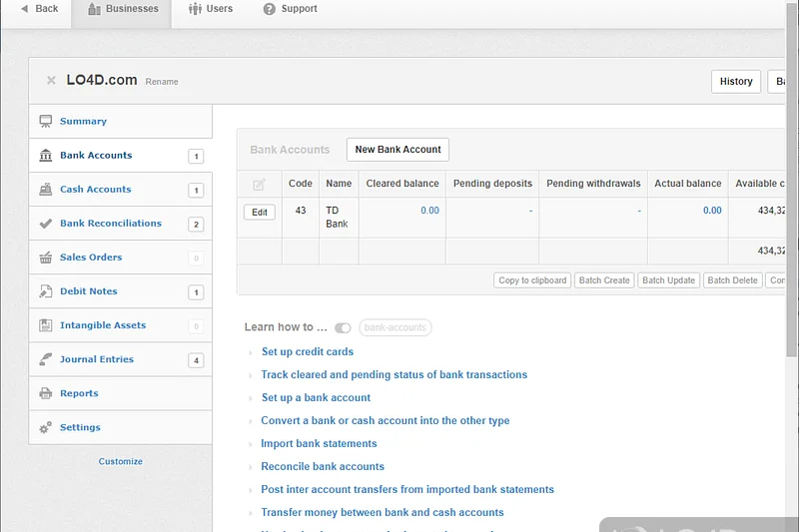Click the Summary monitor icon in sidebar
Screen dimensions: 799x532
coord(45,122)
